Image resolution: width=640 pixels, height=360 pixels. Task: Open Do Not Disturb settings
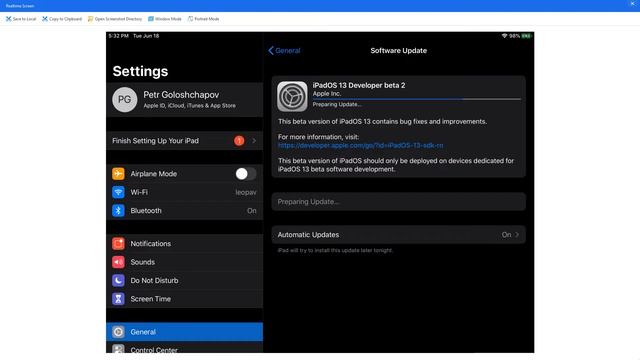[x=184, y=280]
